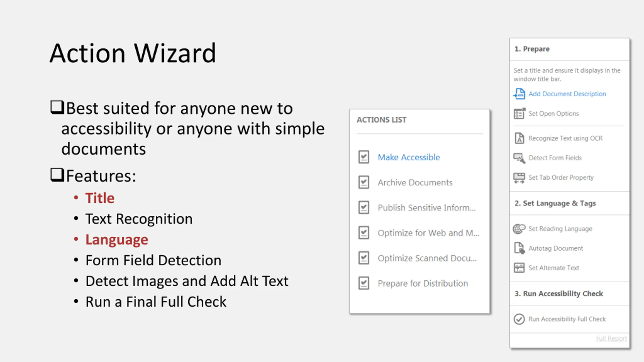The image size is (644, 362).
Task: Click the Optimize for Web and Mobile action
Action: pos(428,233)
